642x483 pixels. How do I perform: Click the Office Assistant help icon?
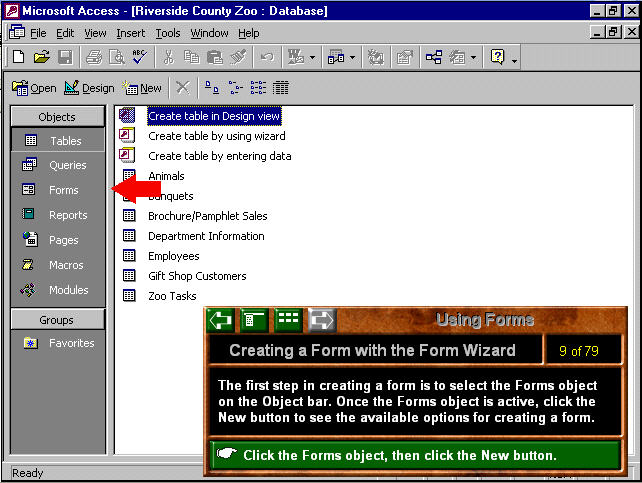click(497, 56)
